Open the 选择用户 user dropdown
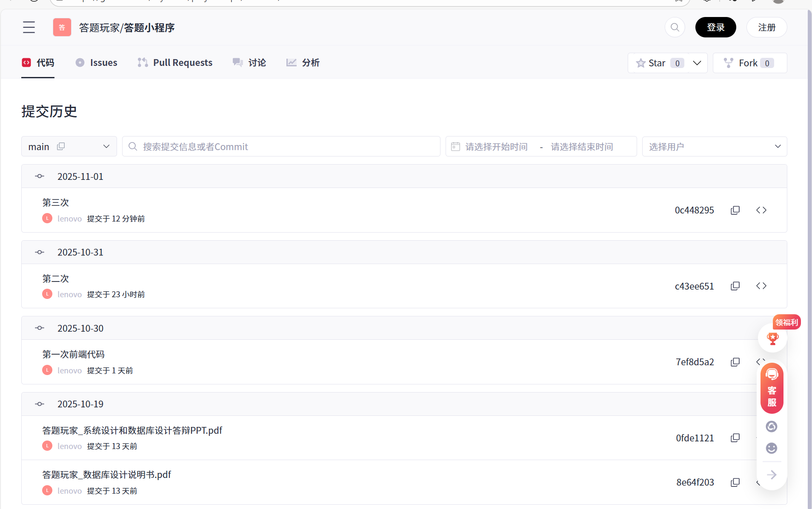Viewport: 812px width, 509px height. point(715,146)
